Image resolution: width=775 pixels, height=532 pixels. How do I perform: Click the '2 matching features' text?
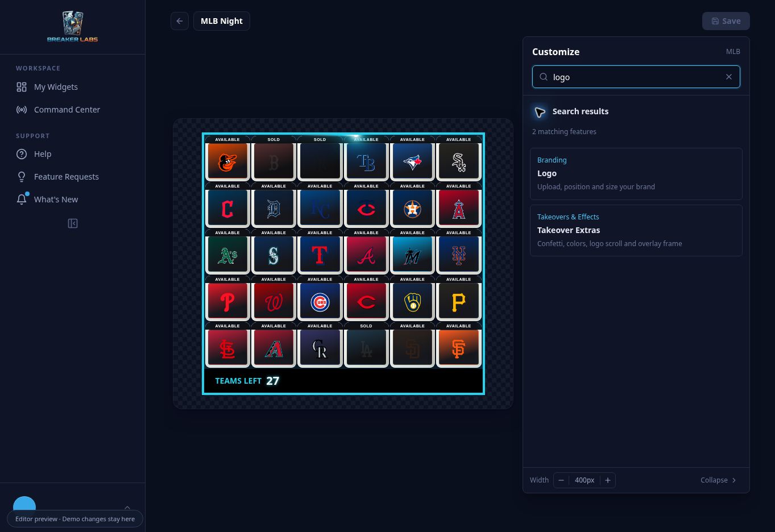tap(564, 131)
